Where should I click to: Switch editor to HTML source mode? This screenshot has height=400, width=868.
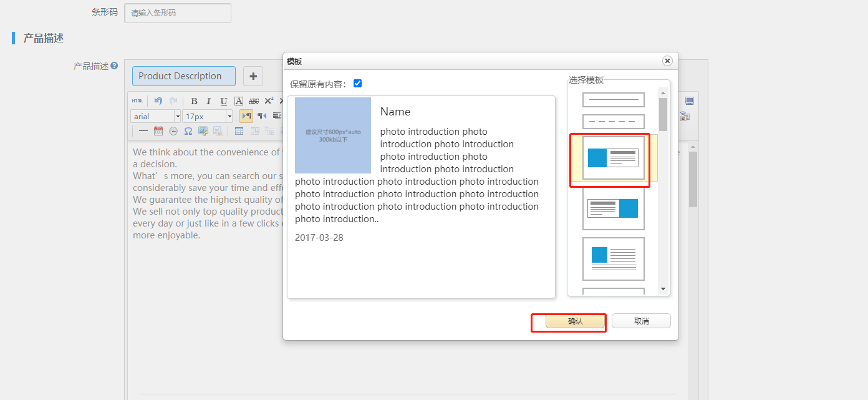tap(137, 101)
